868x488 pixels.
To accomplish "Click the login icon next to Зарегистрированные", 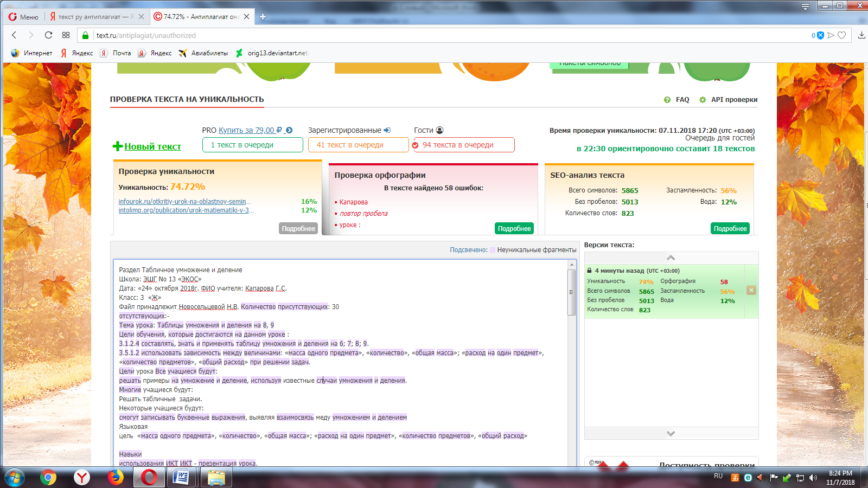I will tap(387, 130).
